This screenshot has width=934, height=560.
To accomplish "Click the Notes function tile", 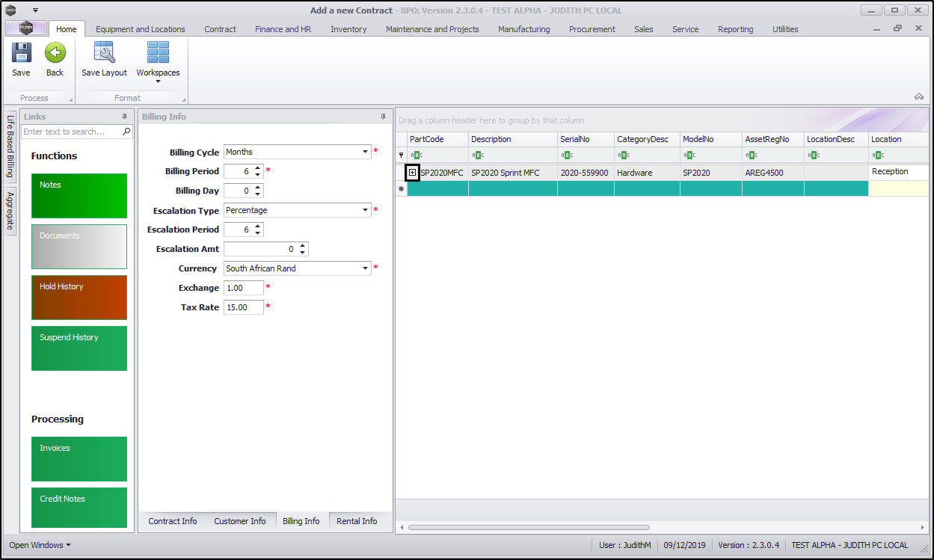I will pos(79,196).
